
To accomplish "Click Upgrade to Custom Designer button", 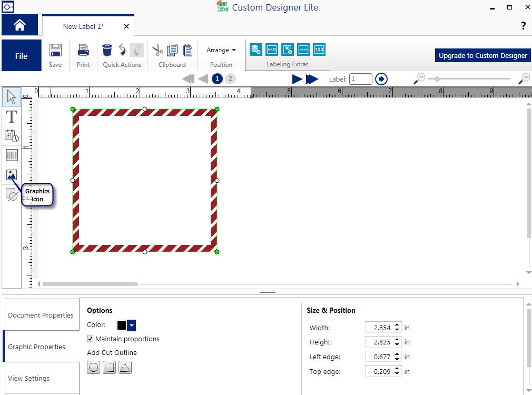I will [x=482, y=55].
